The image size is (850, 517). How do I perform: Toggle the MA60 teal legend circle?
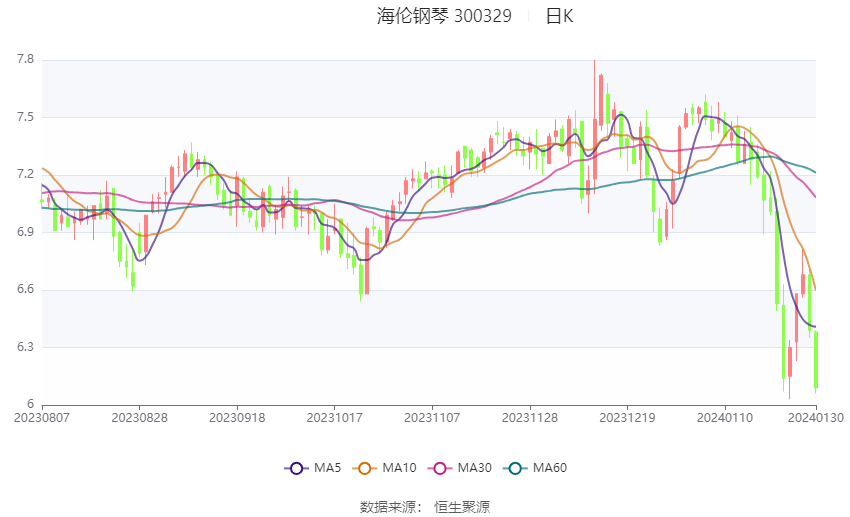(x=515, y=468)
